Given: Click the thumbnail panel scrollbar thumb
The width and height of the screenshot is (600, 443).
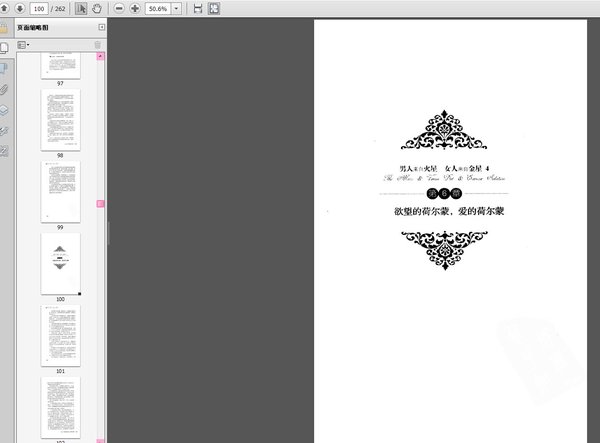Looking at the screenshot, I should tap(100, 204).
